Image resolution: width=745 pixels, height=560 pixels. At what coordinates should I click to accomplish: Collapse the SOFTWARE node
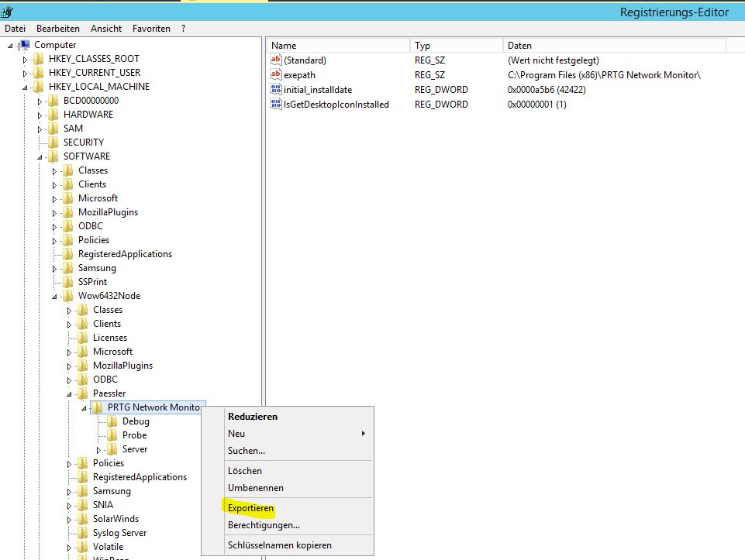pos(40,157)
